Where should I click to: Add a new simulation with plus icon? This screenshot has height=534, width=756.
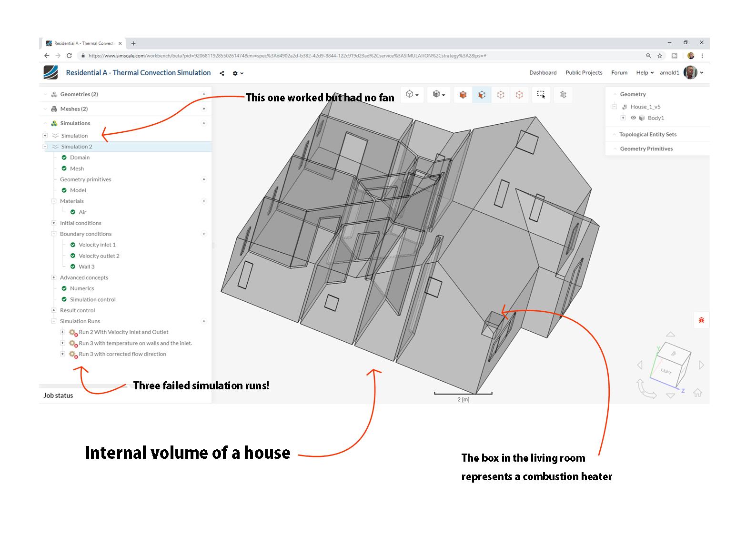point(204,123)
